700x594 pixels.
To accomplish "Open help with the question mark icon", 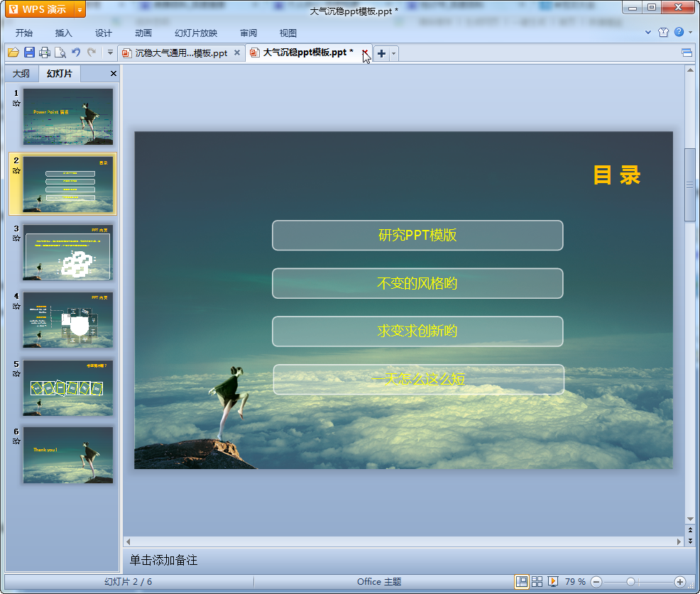I will 679,32.
